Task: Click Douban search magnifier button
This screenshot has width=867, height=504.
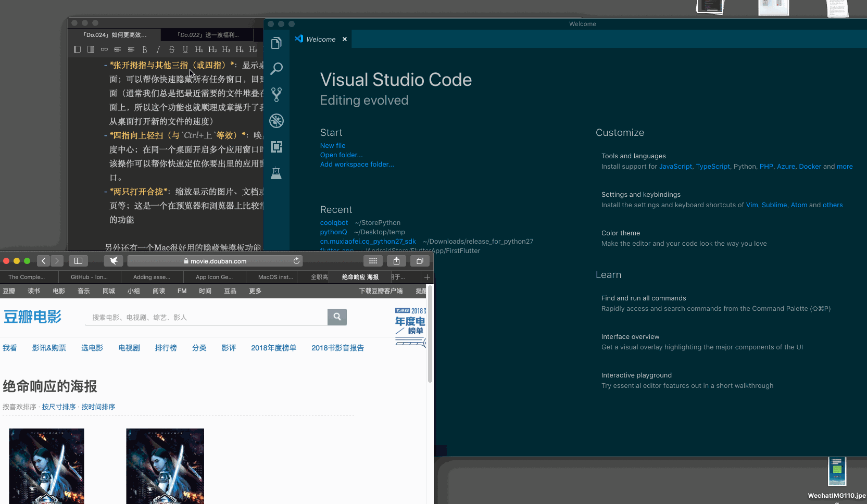Action: (337, 317)
